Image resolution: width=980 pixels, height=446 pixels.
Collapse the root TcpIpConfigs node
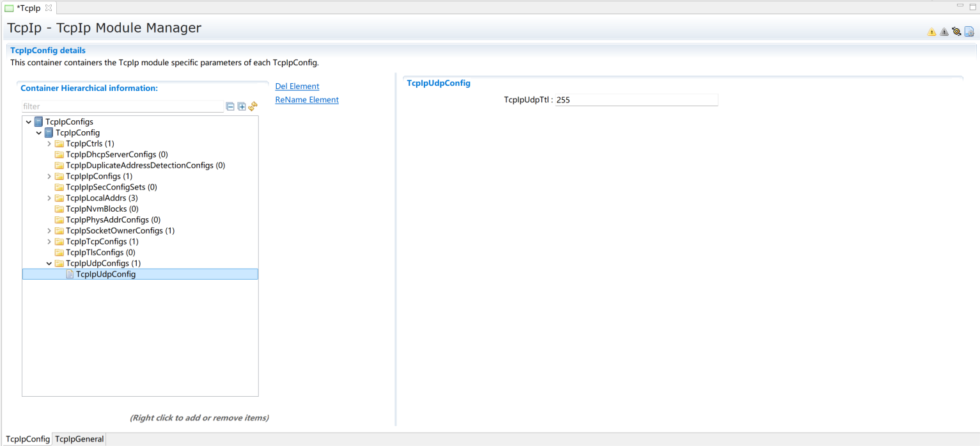coord(29,122)
